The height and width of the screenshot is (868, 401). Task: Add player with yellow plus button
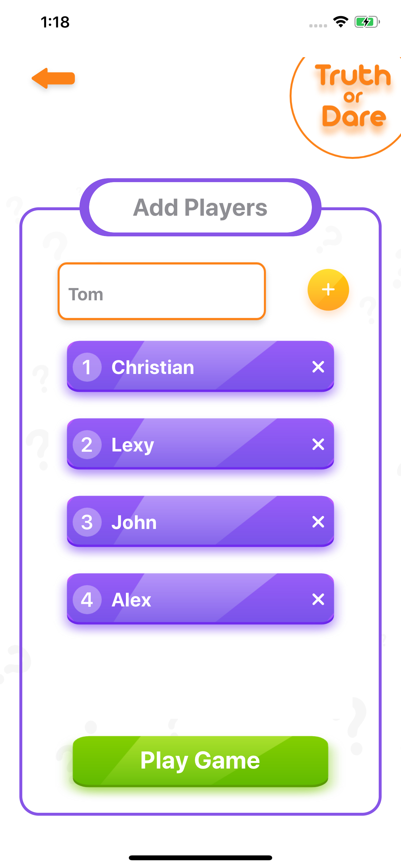tap(328, 289)
